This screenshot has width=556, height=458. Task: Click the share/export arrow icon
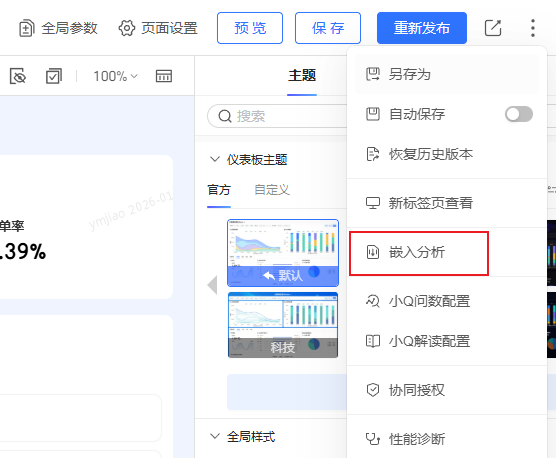pos(493,28)
